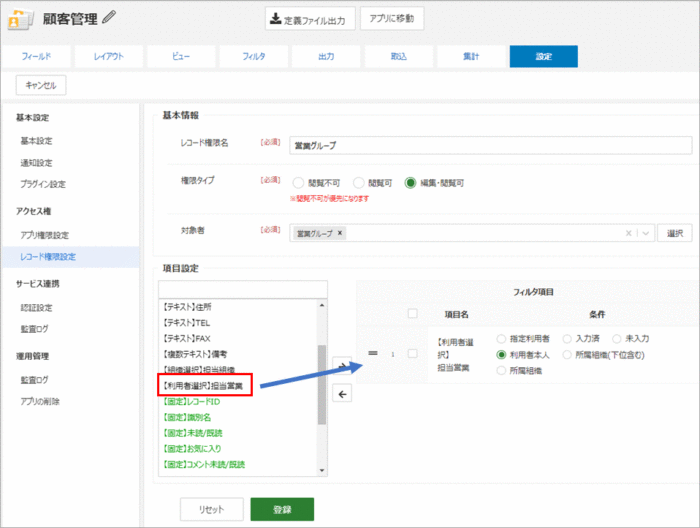Image resolution: width=700 pixels, height=528 pixels.
Task: Open 通知設定 in the sidebar
Action: (36, 163)
